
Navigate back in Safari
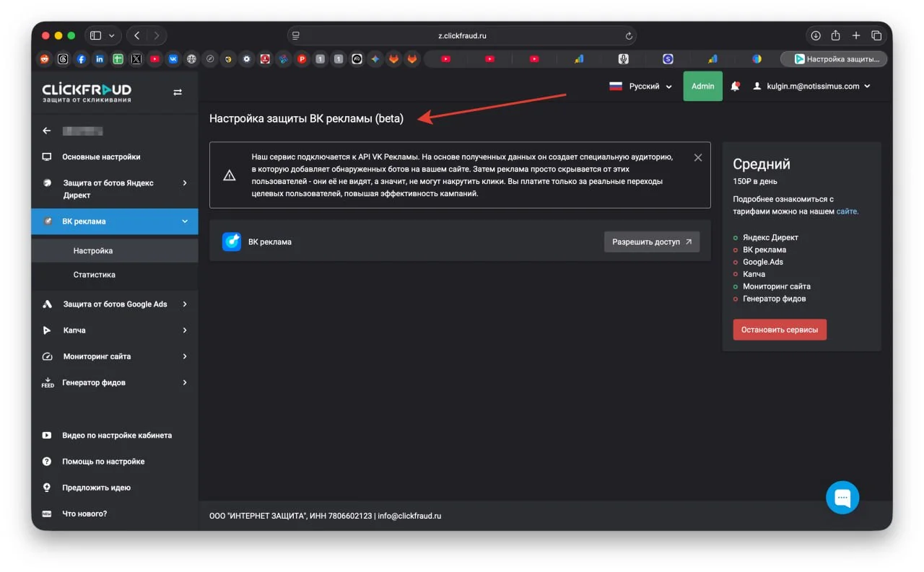point(137,35)
